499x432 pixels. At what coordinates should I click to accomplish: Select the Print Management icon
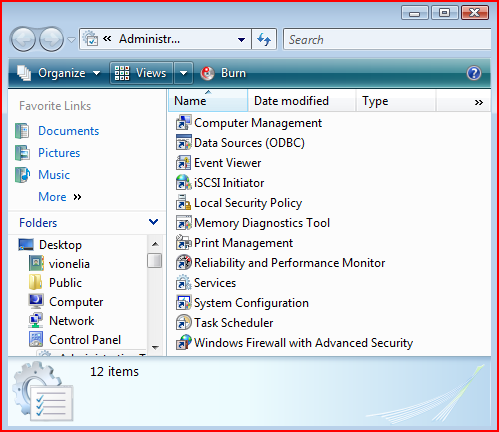[x=183, y=243]
